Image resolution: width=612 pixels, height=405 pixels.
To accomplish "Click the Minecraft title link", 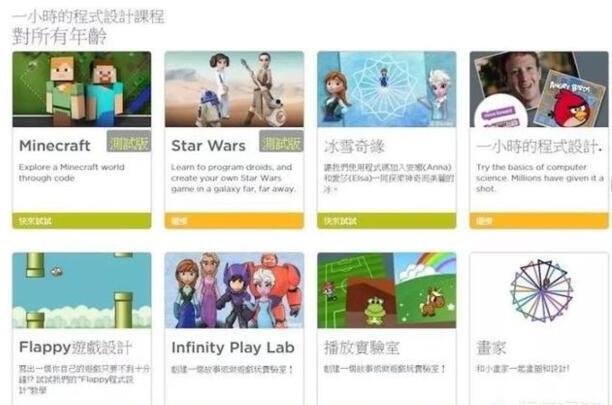I will [55, 146].
